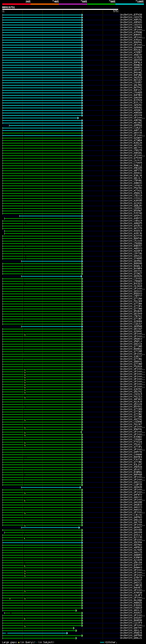This screenshot has width=146, height=644.
Task: Select the UniRef100_A5AE04 label
Action: coord(131,633)
